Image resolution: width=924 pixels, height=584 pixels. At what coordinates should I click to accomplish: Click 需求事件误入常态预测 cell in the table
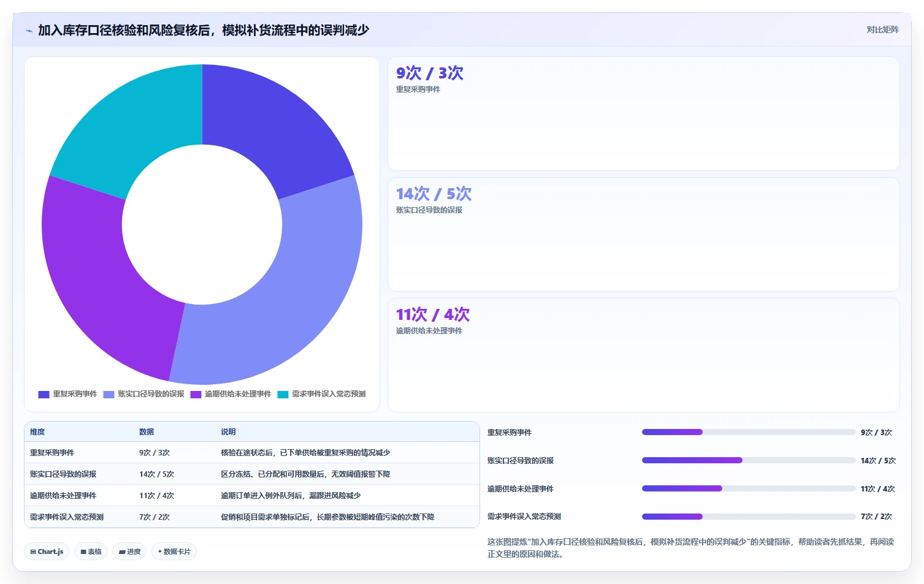67,517
